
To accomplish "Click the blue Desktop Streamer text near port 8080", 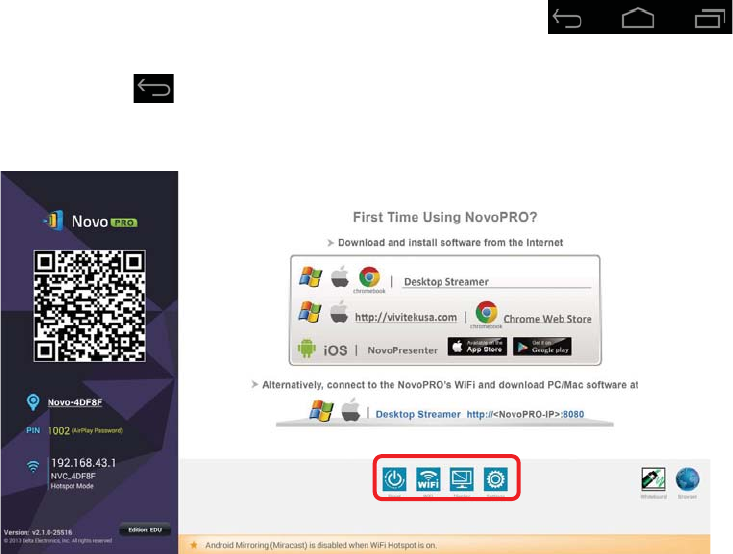I will pos(418,414).
